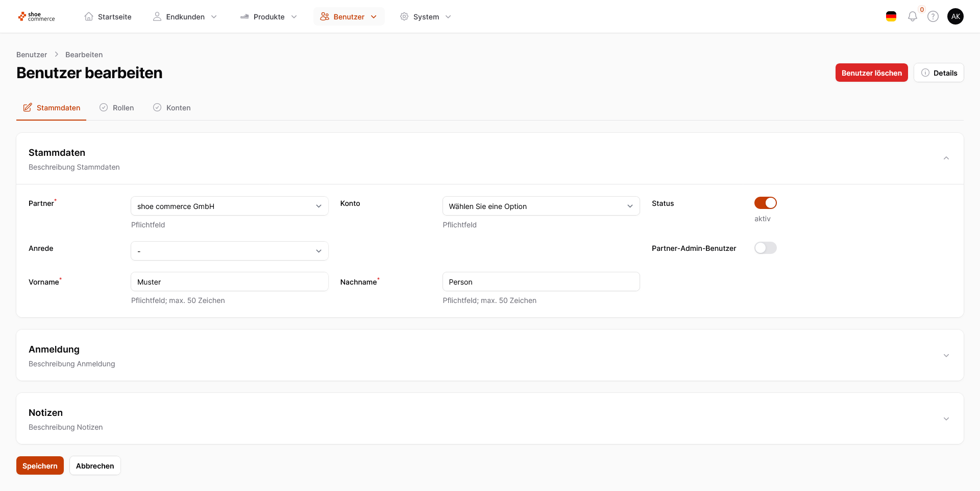The height and width of the screenshot is (491, 980).
Task: Click the Benutzer löschen button
Action: (871, 73)
